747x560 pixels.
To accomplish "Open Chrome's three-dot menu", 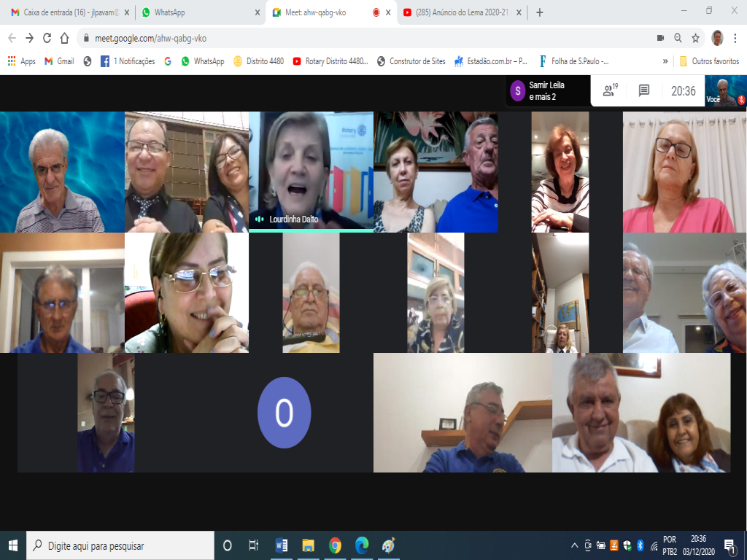I will [735, 38].
